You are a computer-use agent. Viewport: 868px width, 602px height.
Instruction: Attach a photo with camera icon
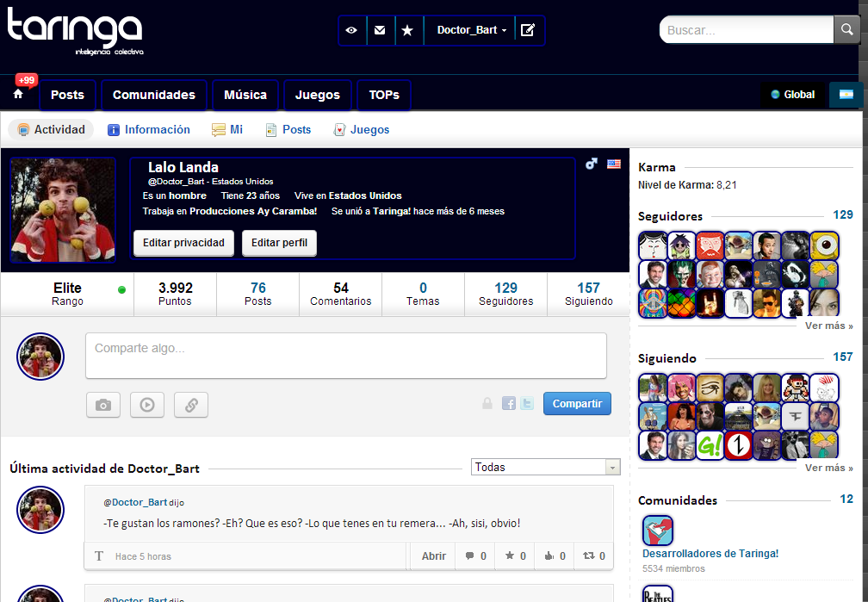click(103, 405)
